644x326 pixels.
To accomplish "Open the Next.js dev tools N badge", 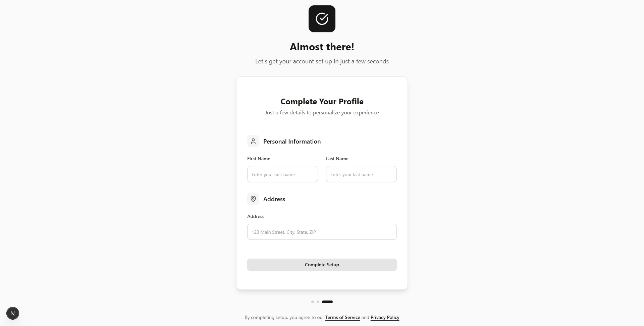I will 13,313.
